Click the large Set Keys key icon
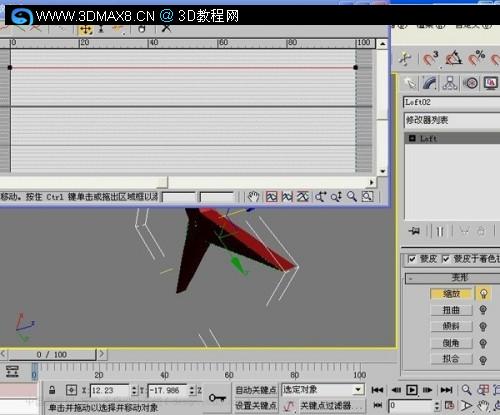Image resolution: width=500 pixels, height=415 pixels. pyautogui.click(x=217, y=398)
